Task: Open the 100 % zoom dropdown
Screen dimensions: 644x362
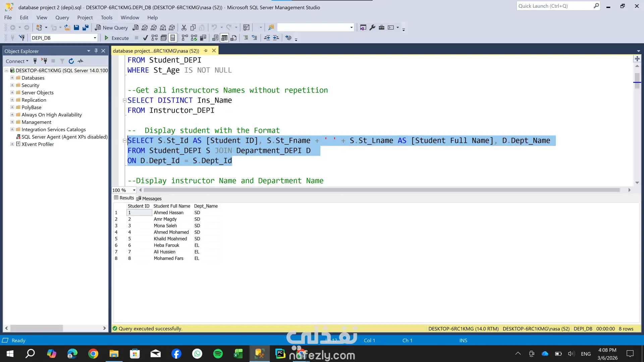Action: pos(134,190)
